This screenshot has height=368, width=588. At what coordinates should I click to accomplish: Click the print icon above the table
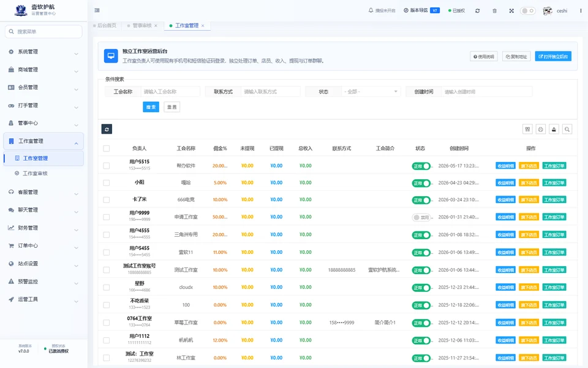tap(541, 129)
